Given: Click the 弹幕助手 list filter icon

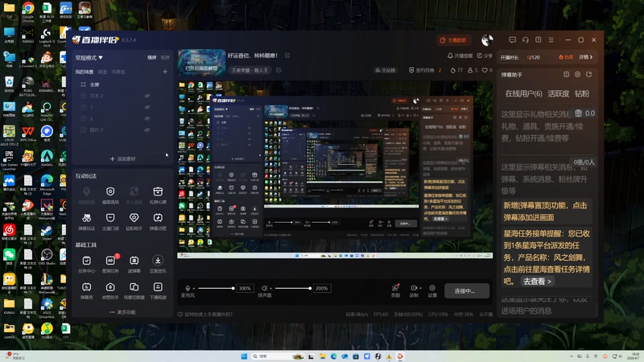Looking at the screenshot, I should [x=567, y=74].
